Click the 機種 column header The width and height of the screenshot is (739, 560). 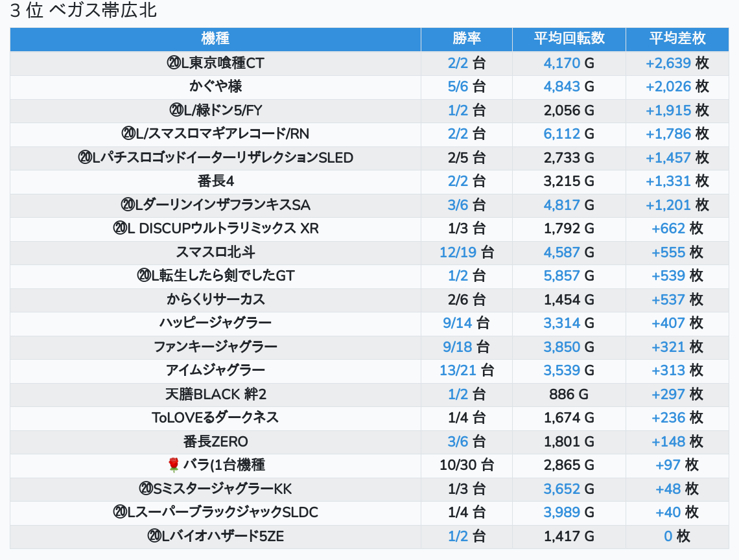(x=215, y=39)
